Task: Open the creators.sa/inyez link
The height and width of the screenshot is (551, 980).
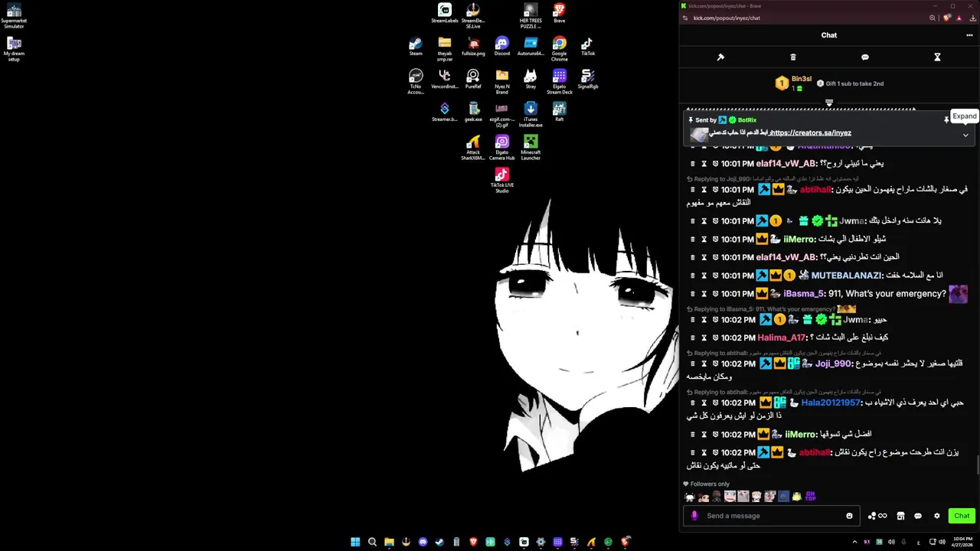Action: 810,132
